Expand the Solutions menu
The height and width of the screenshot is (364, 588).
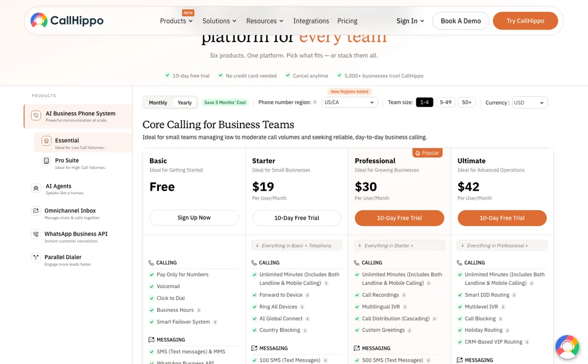click(219, 21)
